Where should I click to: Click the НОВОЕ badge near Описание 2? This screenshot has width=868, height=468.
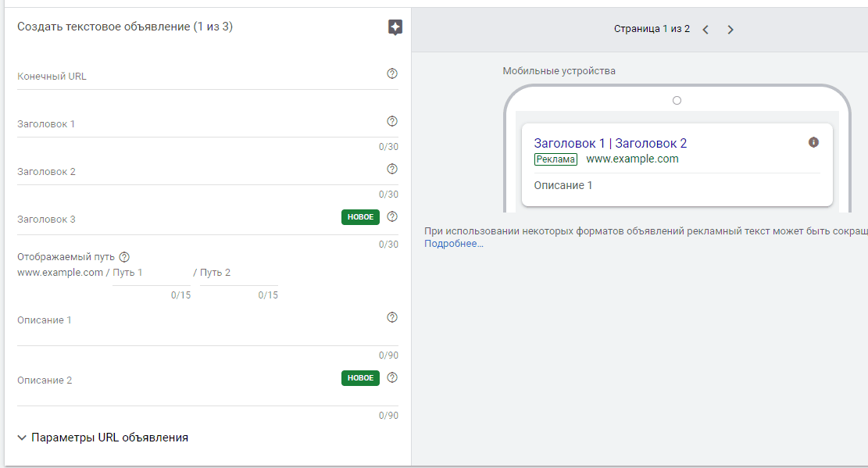[359, 377]
